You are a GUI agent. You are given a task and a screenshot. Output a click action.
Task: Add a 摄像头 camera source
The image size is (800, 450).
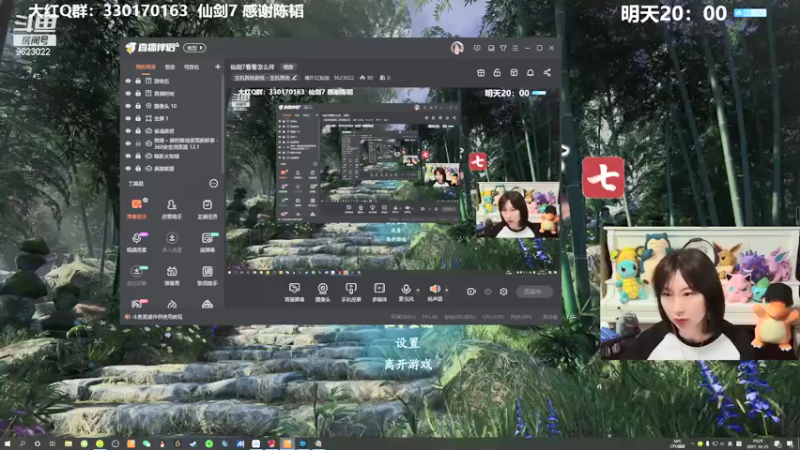[x=322, y=292]
